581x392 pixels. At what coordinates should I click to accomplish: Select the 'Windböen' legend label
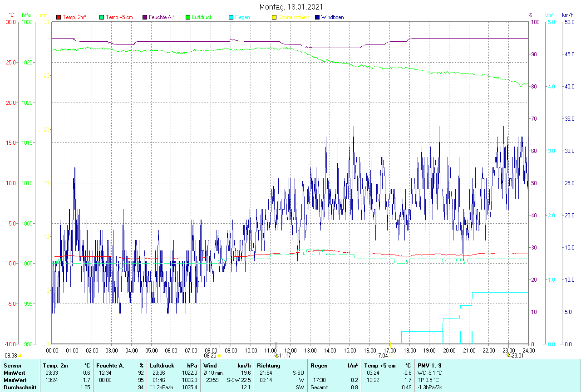(333, 17)
